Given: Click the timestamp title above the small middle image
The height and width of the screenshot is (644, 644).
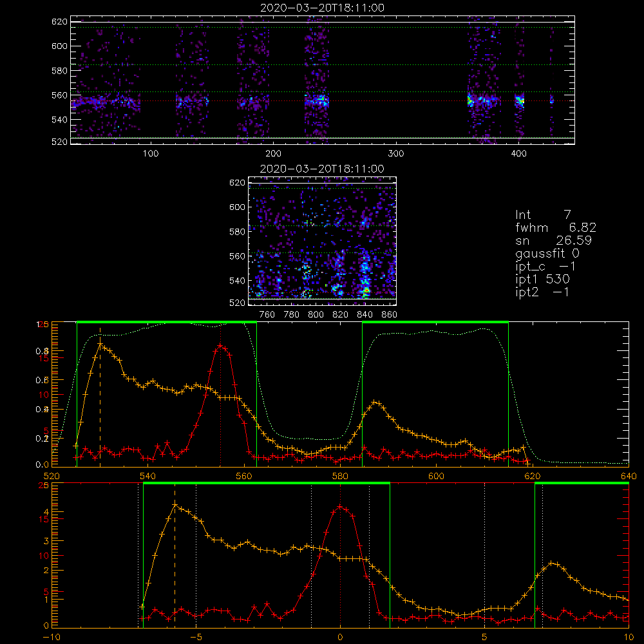Looking at the screenshot, I should coord(323,169).
